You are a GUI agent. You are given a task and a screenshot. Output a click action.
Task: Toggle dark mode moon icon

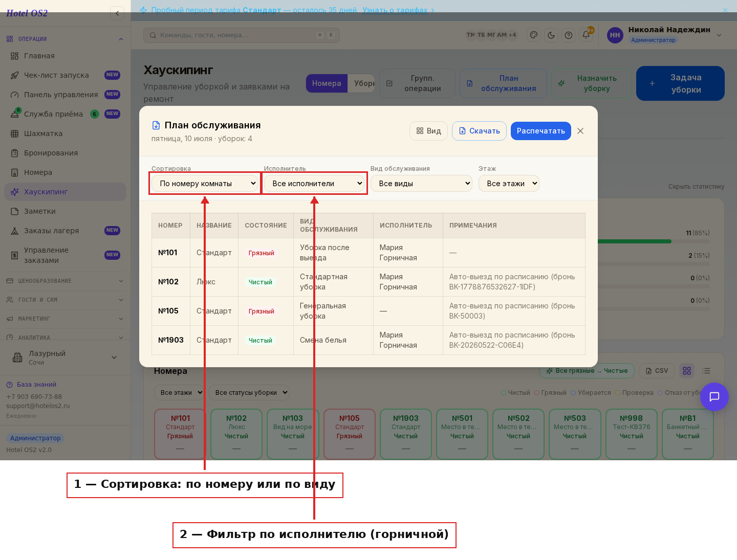coord(551,35)
